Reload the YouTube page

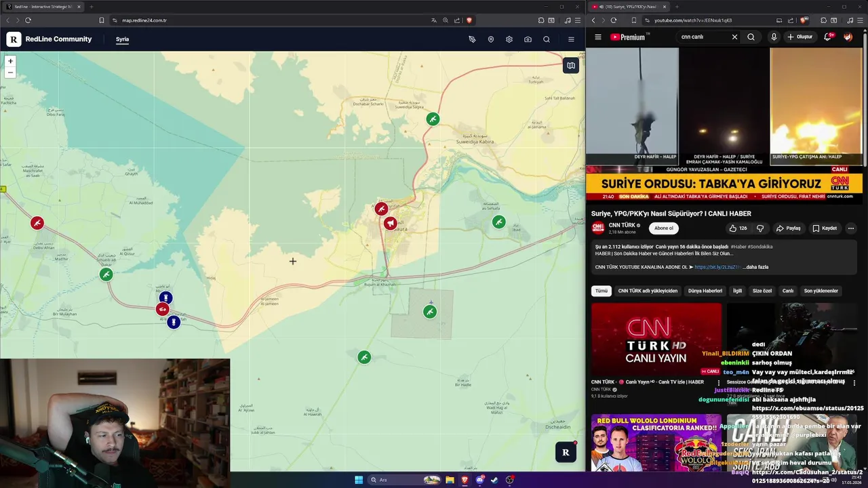point(614,20)
